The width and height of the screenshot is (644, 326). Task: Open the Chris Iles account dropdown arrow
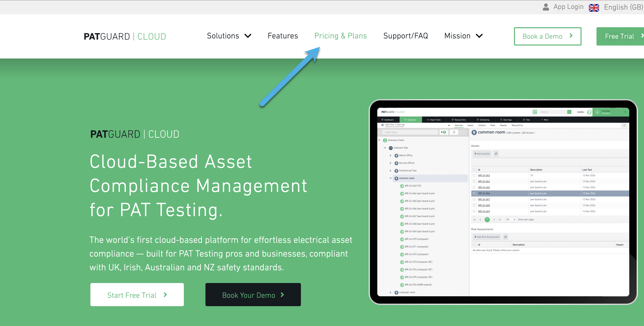coord(625,112)
